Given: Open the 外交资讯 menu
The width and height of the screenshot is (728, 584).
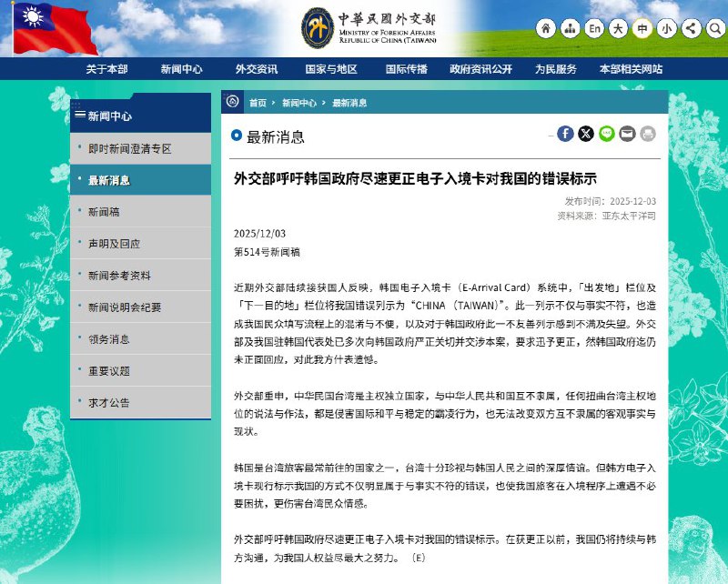Looking at the screenshot, I should [x=257, y=69].
